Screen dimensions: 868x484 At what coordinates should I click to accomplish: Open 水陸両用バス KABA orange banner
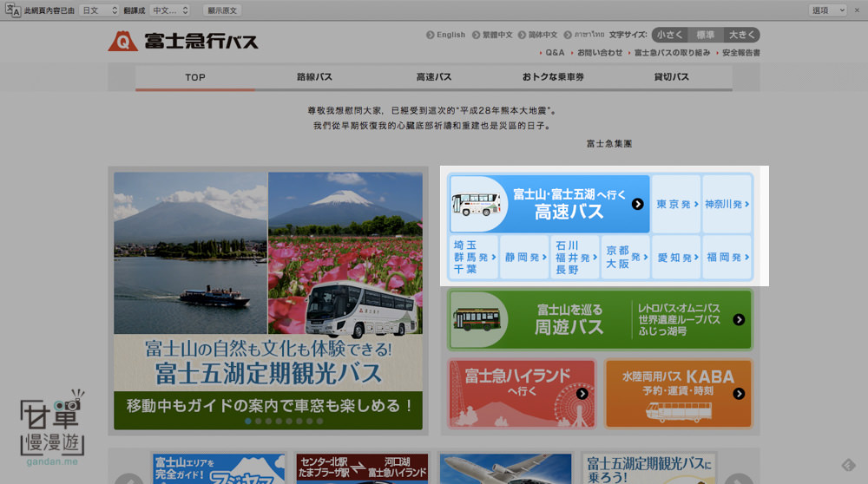click(679, 393)
